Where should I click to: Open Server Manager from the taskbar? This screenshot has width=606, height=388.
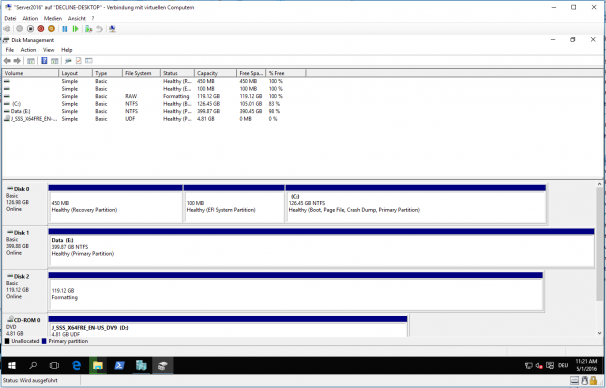coord(141,365)
